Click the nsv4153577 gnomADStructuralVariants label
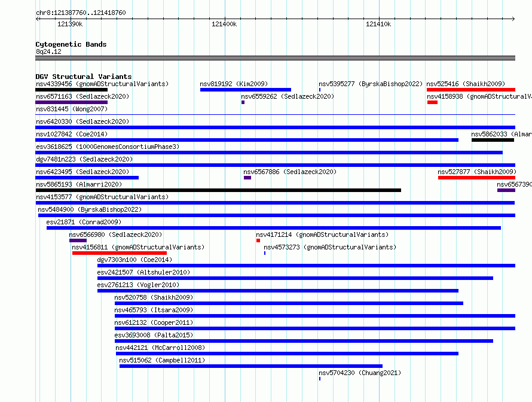Image resolution: width=532 pixels, height=402 pixels. 102,197
